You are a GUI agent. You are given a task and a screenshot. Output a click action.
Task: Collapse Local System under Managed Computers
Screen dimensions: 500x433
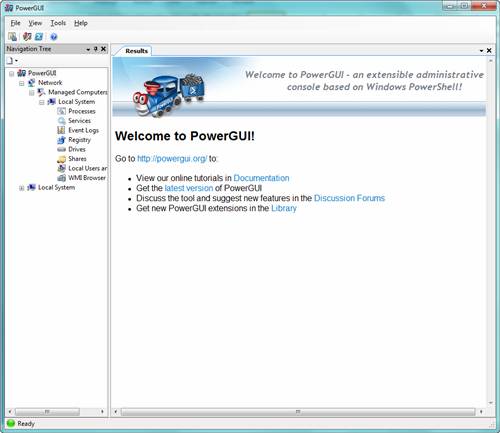coord(42,102)
